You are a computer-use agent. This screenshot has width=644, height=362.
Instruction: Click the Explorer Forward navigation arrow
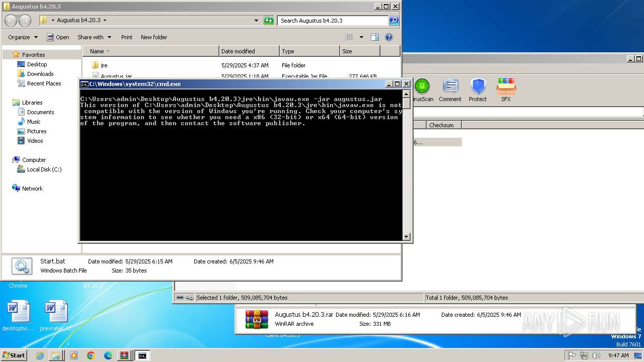coord(25,21)
